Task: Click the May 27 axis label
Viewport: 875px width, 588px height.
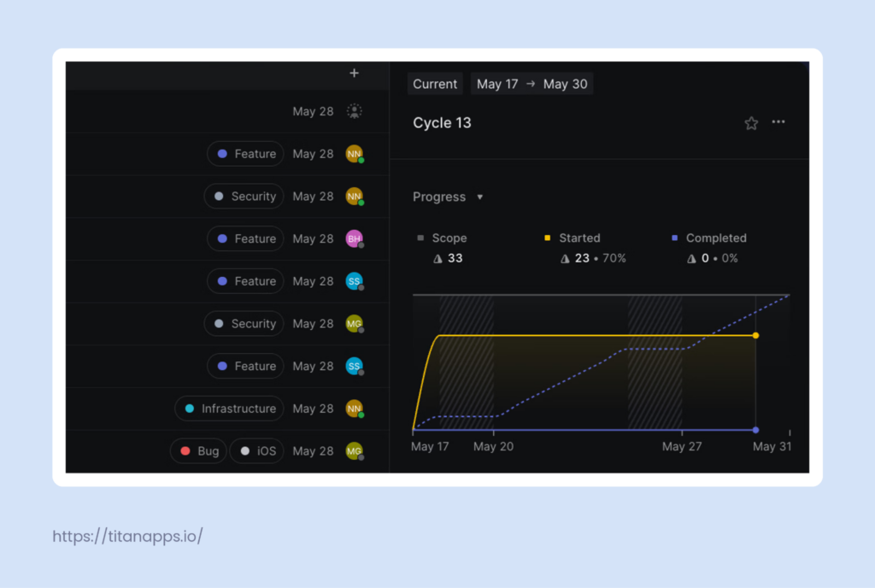Action: [682, 446]
